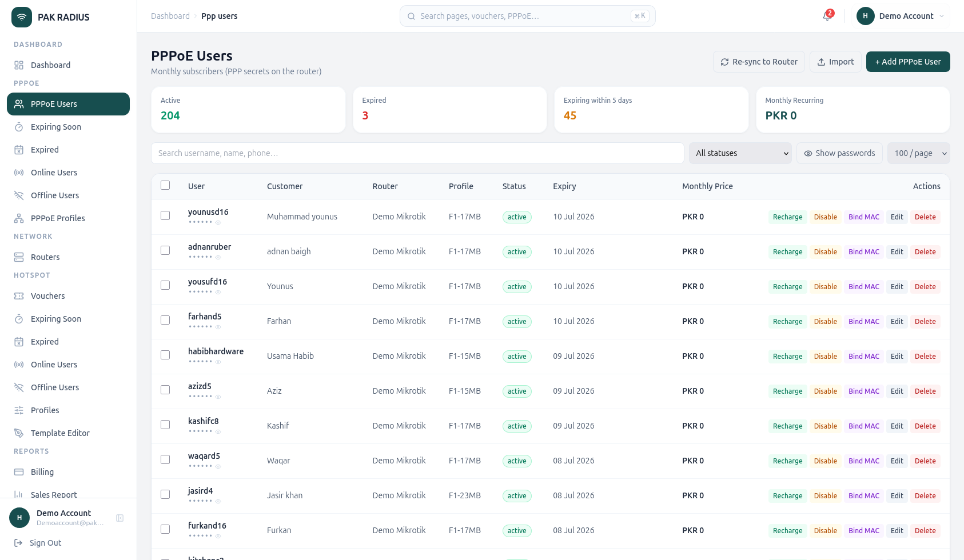
Task: Click the search magnifier icon in top bar
Action: pyautogui.click(x=411, y=16)
